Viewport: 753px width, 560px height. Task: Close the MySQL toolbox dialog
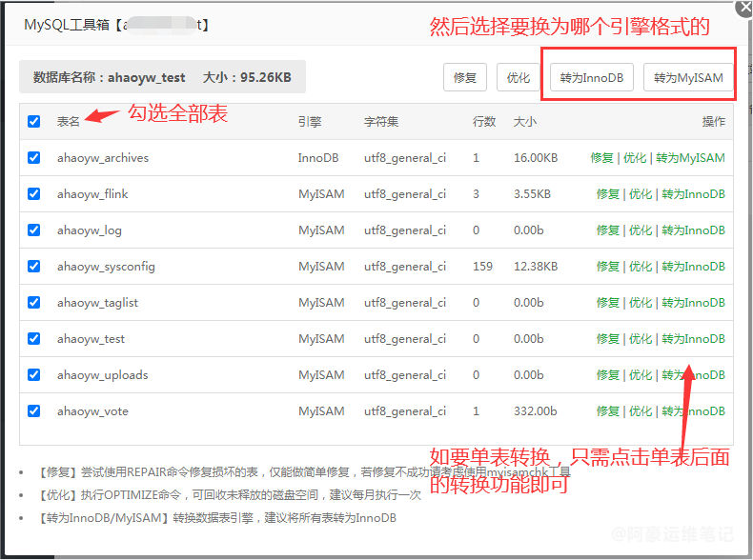(743, 8)
